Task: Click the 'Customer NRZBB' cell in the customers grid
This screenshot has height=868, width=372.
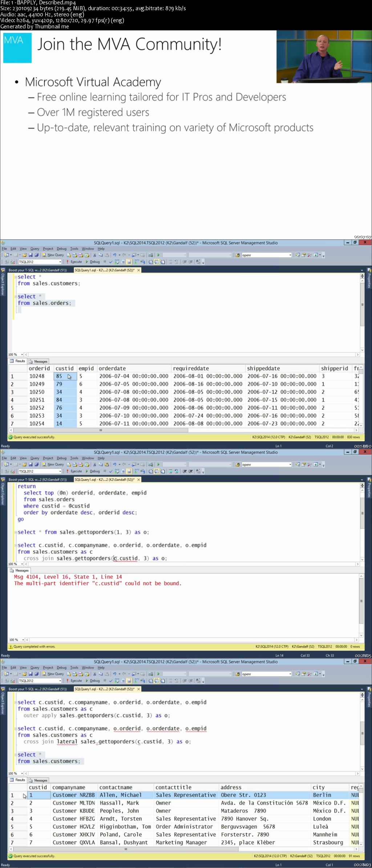Action: (74, 795)
